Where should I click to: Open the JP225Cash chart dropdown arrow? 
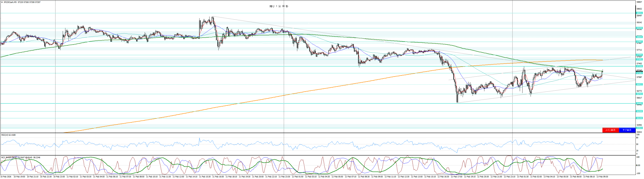click(x=2, y=2)
